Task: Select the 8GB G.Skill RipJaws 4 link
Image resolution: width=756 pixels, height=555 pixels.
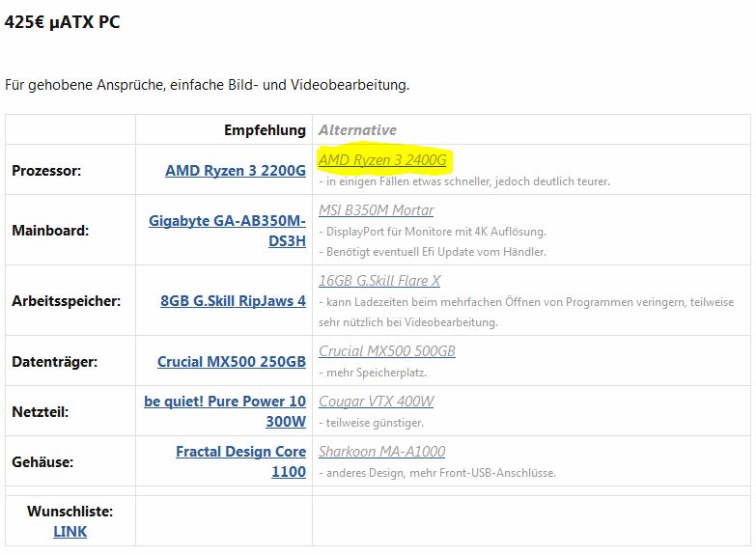Action: click(x=233, y=301)
